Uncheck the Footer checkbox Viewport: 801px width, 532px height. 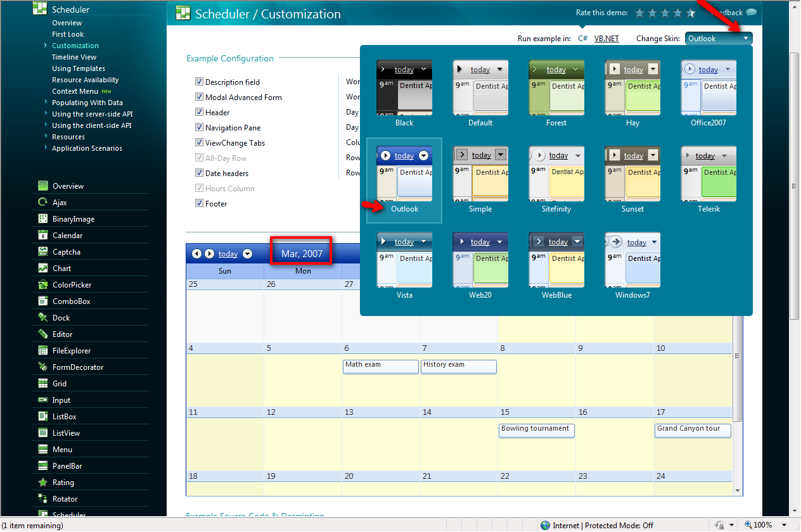click(x=199, y=203)
